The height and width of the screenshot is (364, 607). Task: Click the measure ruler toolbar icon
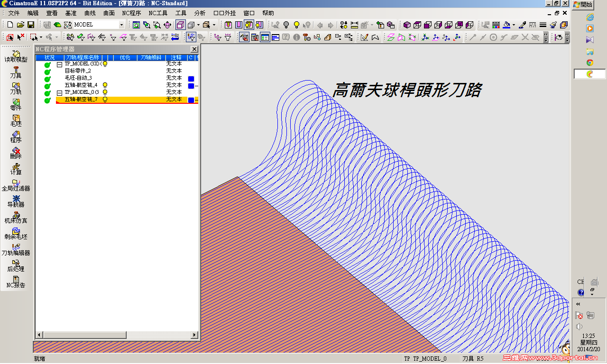(355, 25)
